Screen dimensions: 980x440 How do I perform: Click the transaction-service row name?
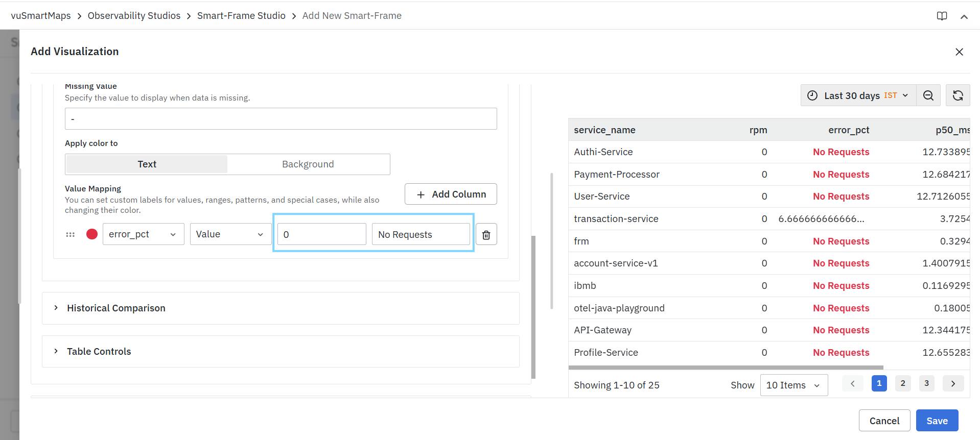click(616, 219)
